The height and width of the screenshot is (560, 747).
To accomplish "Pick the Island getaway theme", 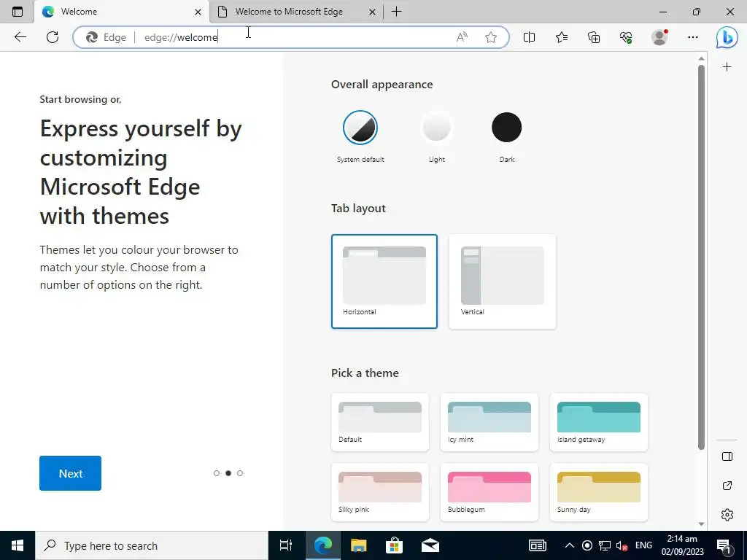I will pyautogui.click(x=599, y=422).
